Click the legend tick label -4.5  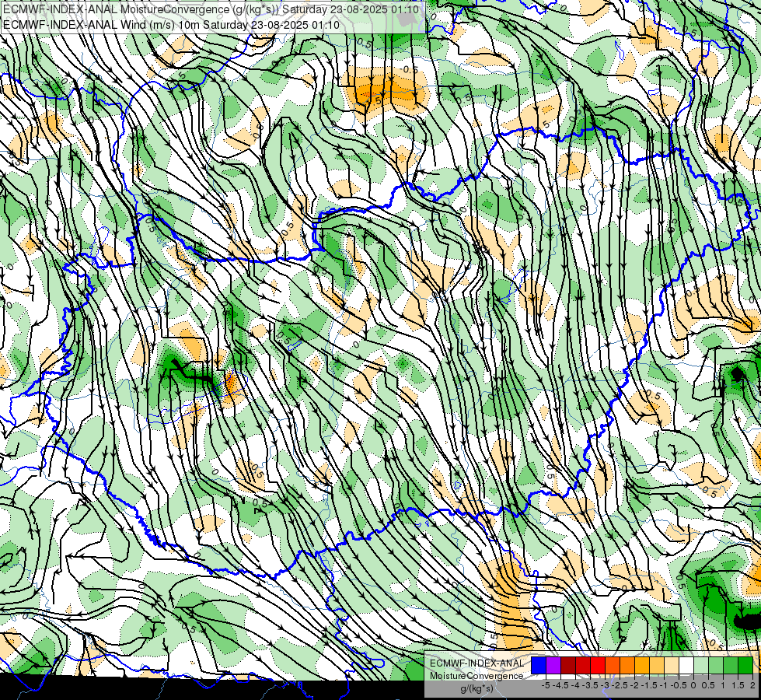click(x=561, y=685)
